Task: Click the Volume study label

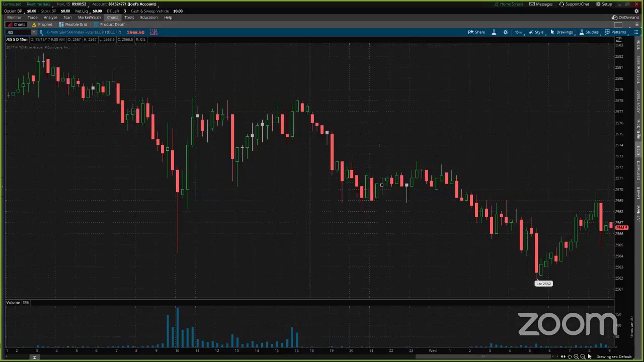Action: pos(13,303)
